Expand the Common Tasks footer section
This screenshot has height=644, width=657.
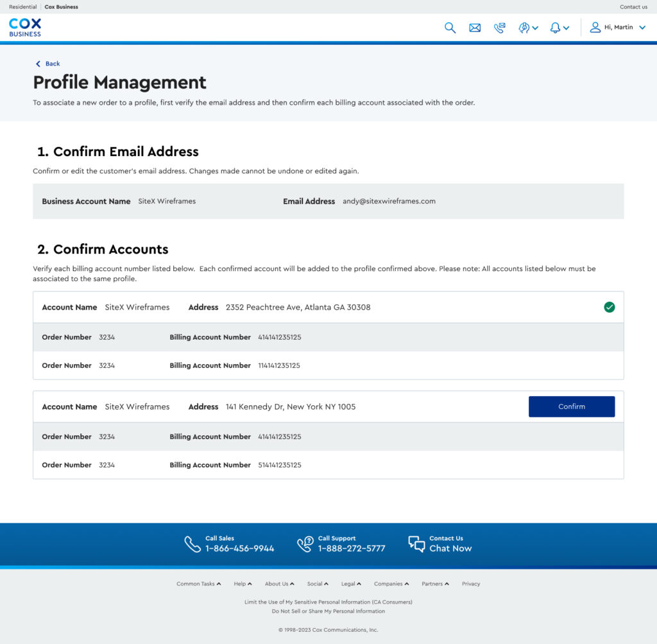pos(199,584)
